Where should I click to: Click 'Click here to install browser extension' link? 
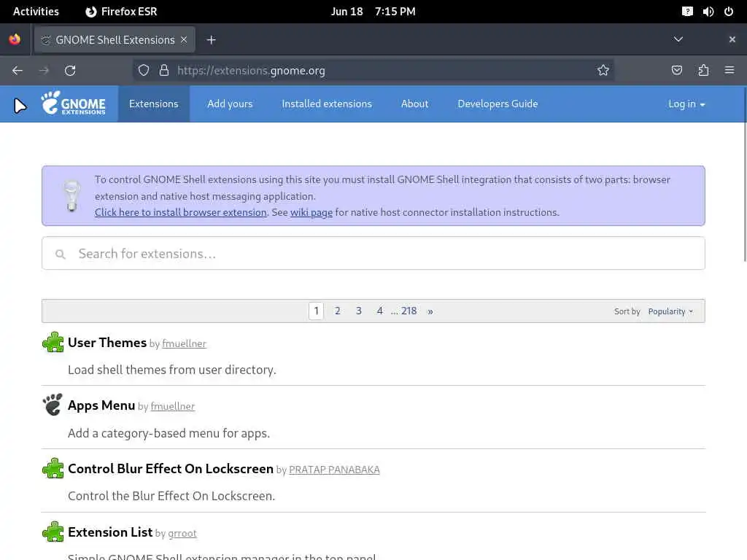(x=181, y=212)
